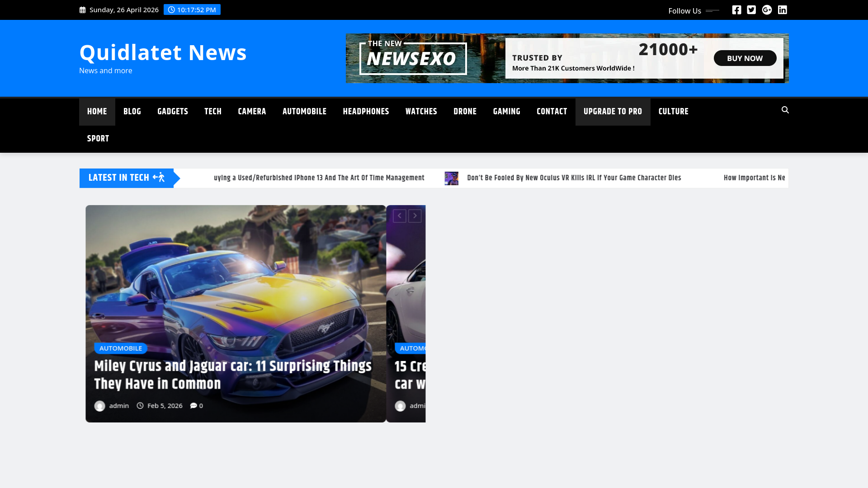Click the 10:17:52 PM time badge
868x488 pixels.
192,10
